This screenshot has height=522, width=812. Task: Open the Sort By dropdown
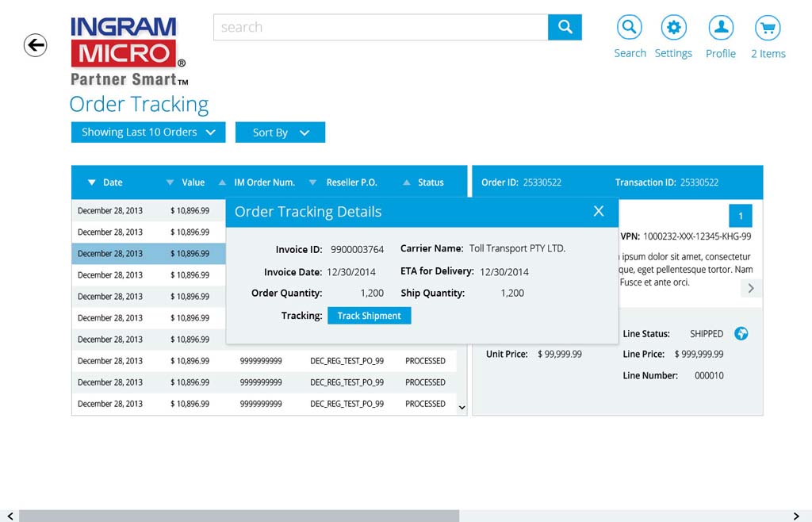pos(280,132)
